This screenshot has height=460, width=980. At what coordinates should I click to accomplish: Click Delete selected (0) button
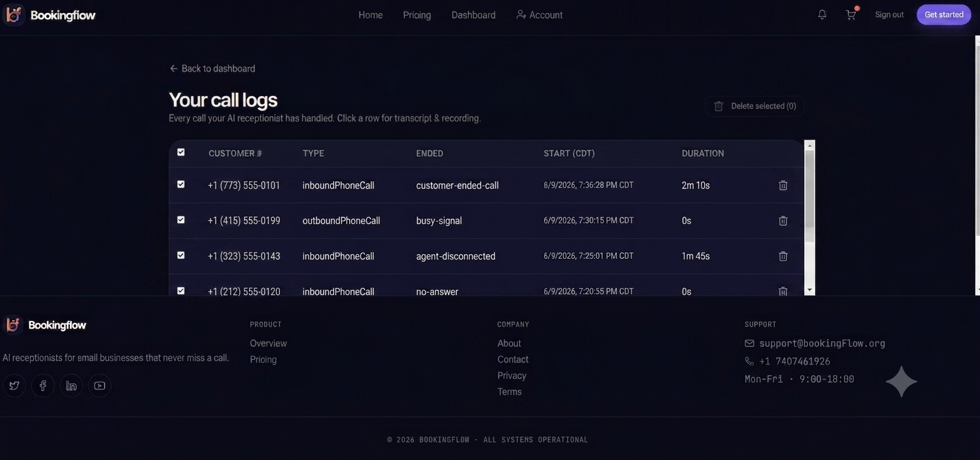coord(754,106)
